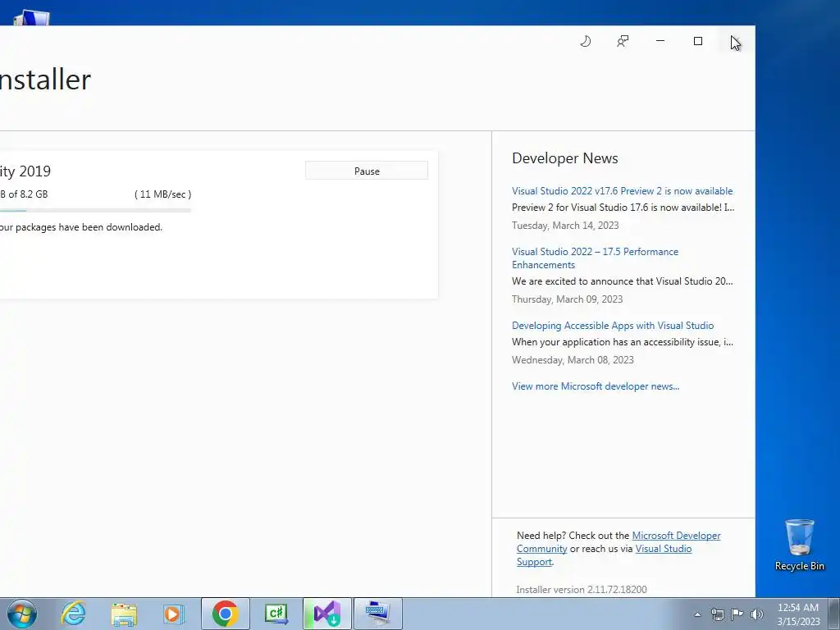Click the packages have been downloaded status
840x630 pixels.
tap(81, 227)
